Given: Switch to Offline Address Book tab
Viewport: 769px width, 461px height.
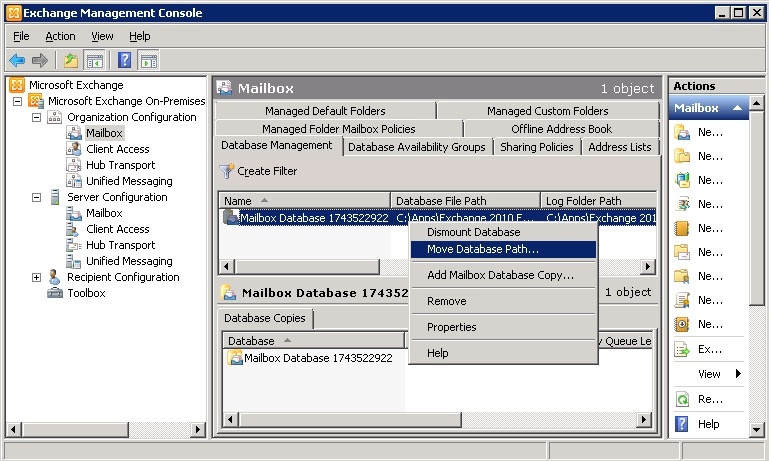Looking at the screenshot, I should [562, 129].
